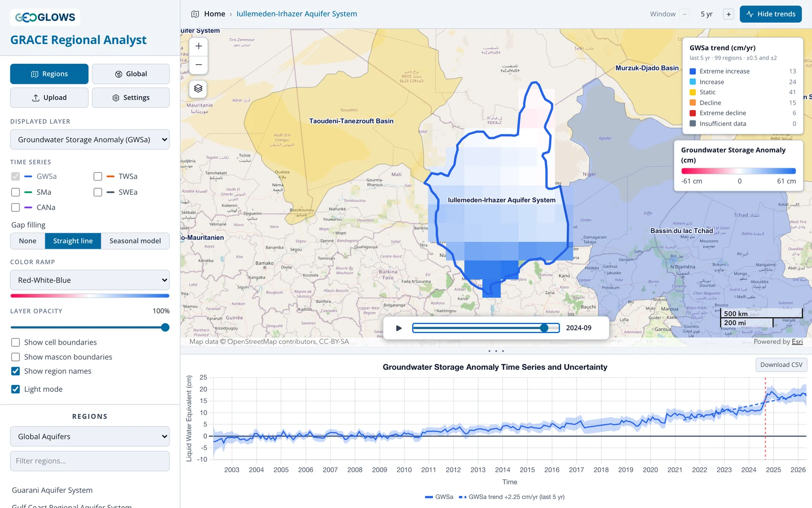Screen dimensions: 812x508
Task: Select Seasonal model gap filling
Action: (135, 241)
